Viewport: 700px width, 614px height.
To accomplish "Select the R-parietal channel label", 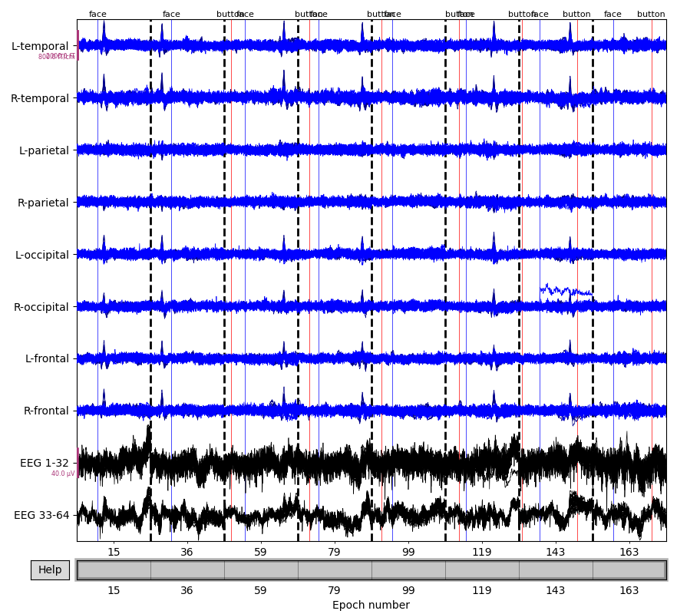I will (43, 203).
